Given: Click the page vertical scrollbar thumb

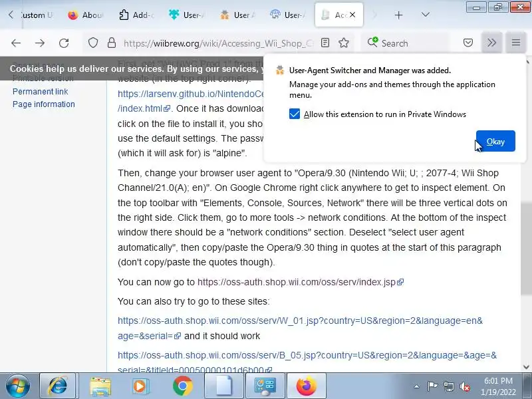Looking at the screenshot, I should (526, 247).
